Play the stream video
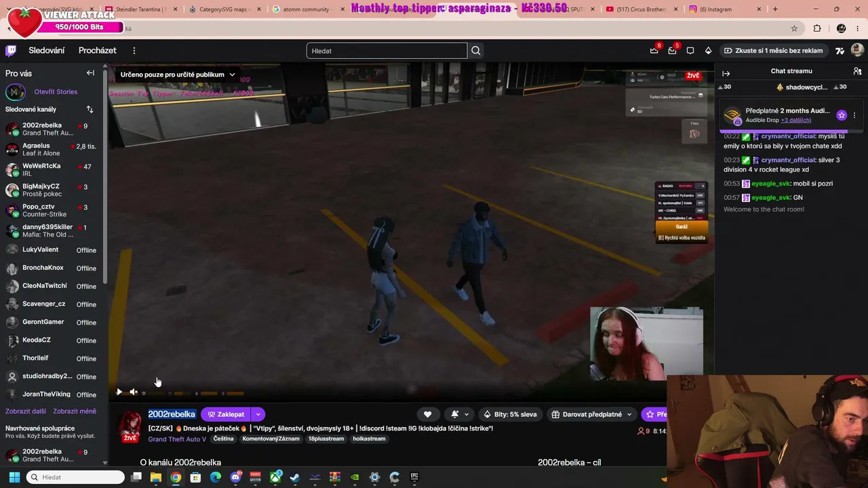This screenshot has height=488, width=868. 119,392
